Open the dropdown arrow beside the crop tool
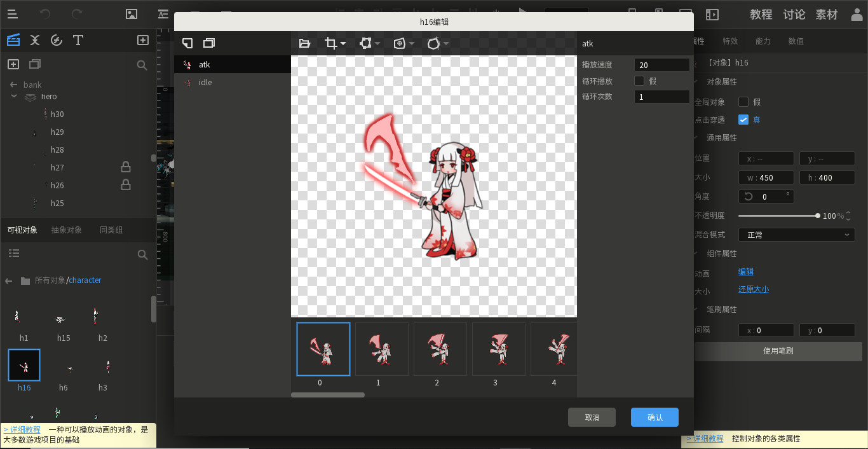This screenshot has height=449, width=868. [342, 43]
